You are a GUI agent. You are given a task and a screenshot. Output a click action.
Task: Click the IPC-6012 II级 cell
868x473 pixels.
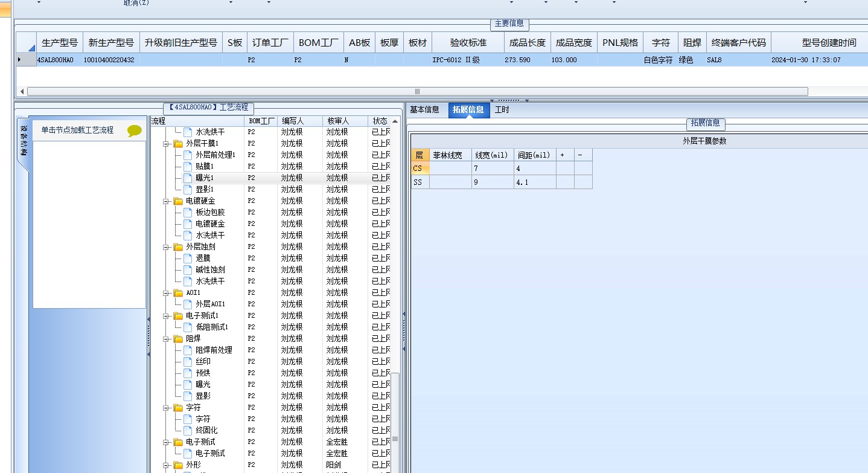pyautogui.click(x=468, y=60)
